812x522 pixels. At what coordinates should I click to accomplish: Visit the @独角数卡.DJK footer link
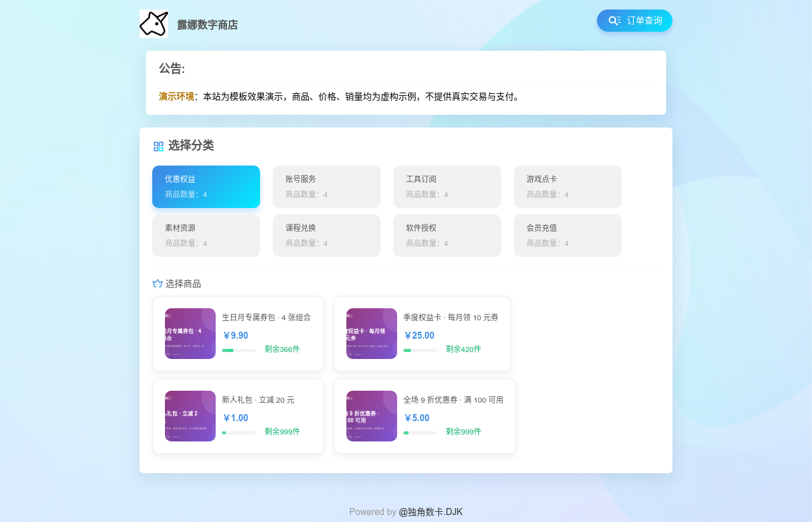coord(431,512)
